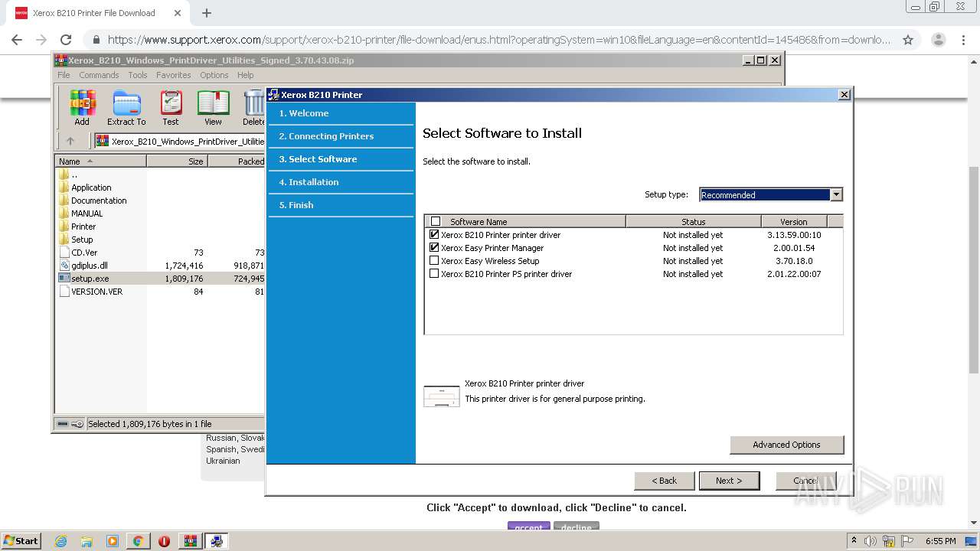Sort archive list by Size column
Viewport: 980px width, 551px height.
177,161
